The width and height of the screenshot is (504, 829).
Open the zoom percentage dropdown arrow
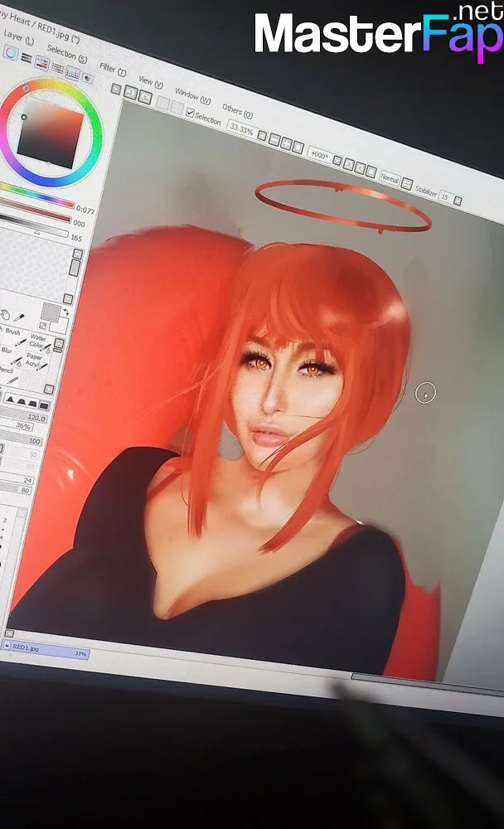point(262,136)
